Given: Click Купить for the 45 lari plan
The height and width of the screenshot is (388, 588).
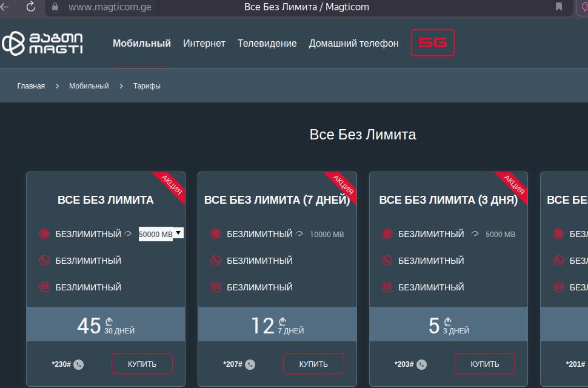Looking at the screenshot, I should [142, 364].
